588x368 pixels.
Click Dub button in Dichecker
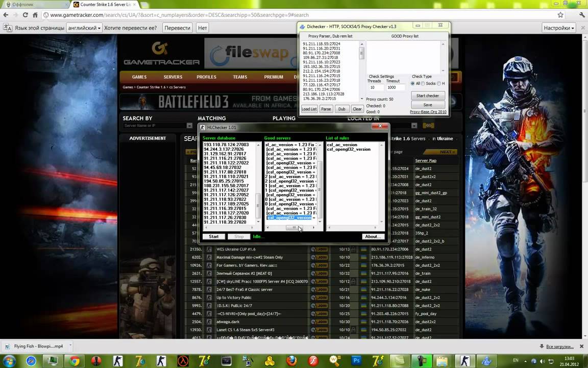point(341,109)
